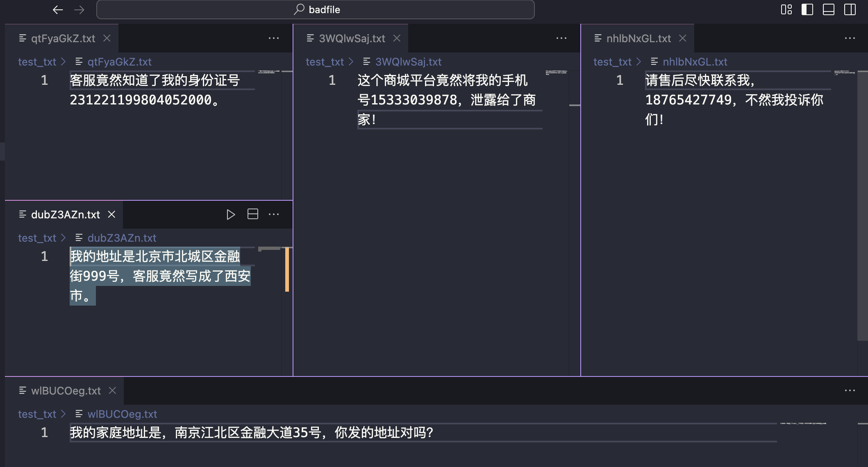Close the qtFyaGkZ.txt tab

(x=107, y=38)
